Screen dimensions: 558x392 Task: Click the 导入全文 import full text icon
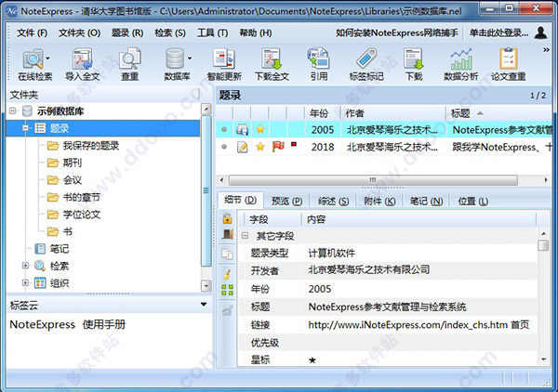click(x=82, y=59)
